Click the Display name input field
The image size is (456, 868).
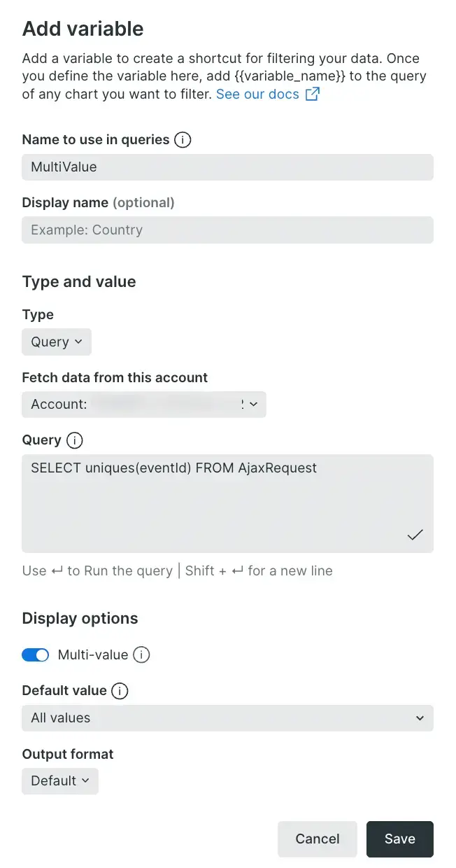point(228,230)
